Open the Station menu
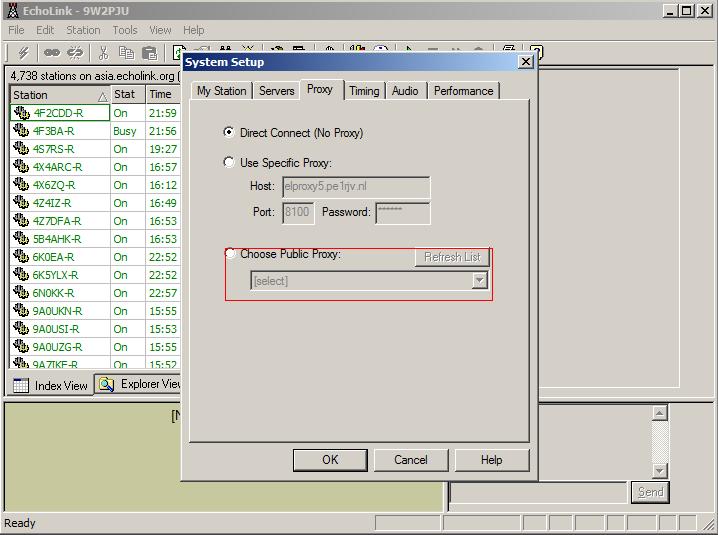718x535 pixels. 83,30
